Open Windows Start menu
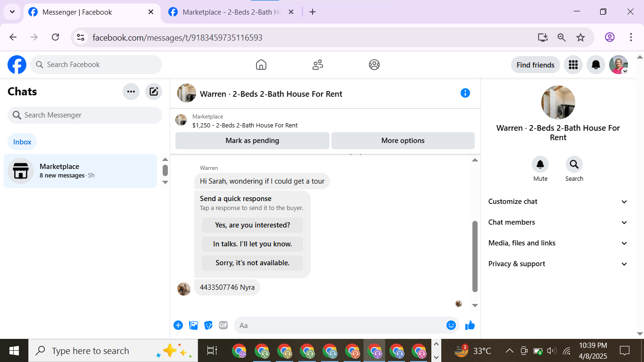Image resolution: width=644 pixels, height=362 pixels. click(x=14, y=351)
